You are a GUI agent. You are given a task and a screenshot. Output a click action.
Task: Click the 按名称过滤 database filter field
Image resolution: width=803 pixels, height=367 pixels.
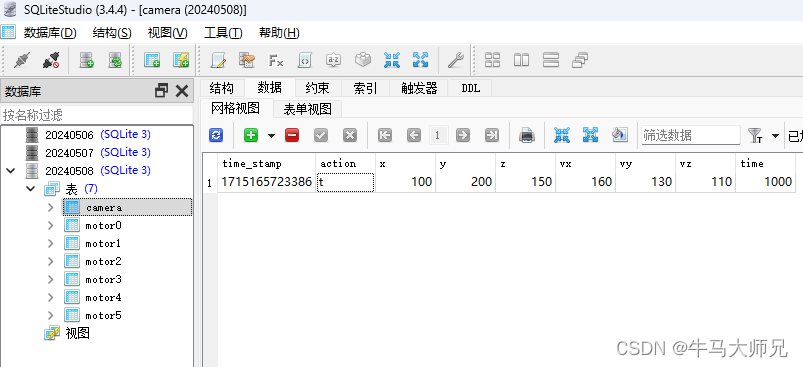(x=97, y=115)
